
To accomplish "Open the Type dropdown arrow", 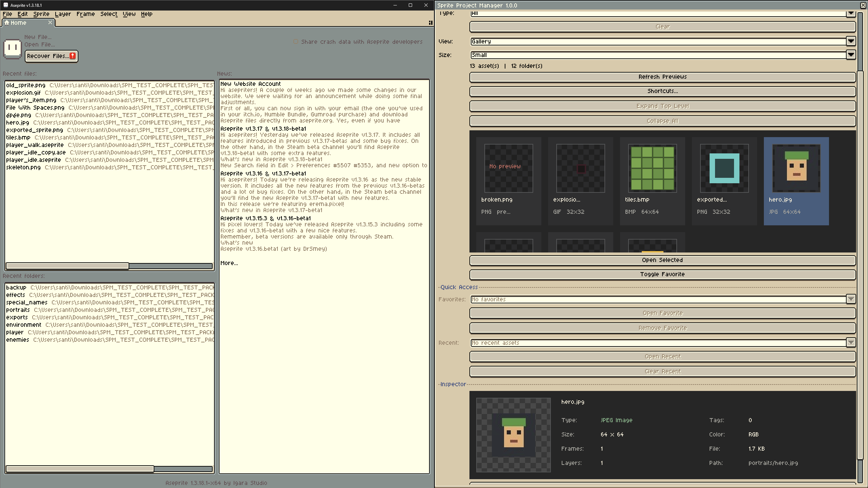I will click(x=851, y=14).
